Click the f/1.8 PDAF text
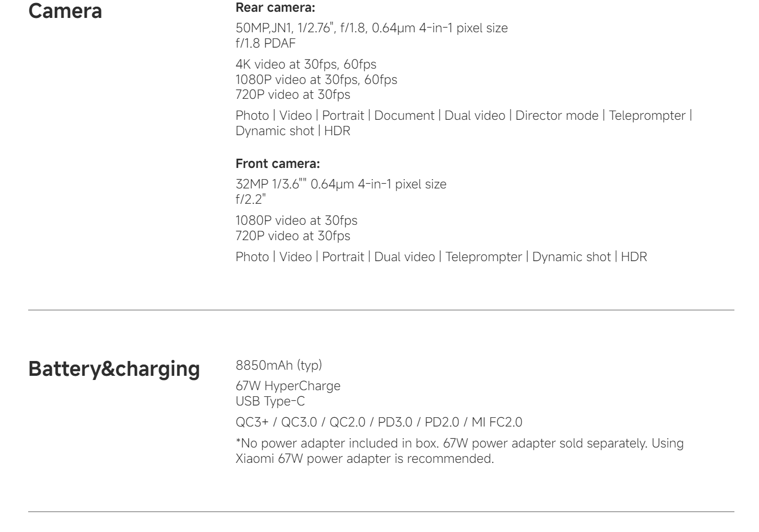This screenshot has width=759, height=532. pos(266,44)
